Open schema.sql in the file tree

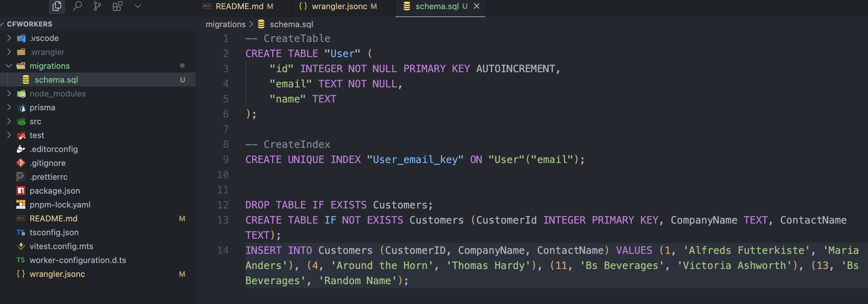coord(56,80)
